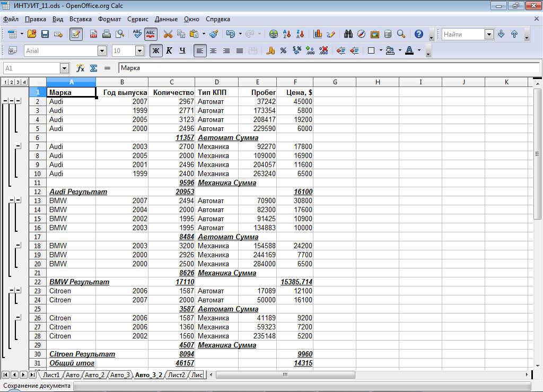Open the Undo history dropdown arrow
543x392 pixels.
coord(240,34)
